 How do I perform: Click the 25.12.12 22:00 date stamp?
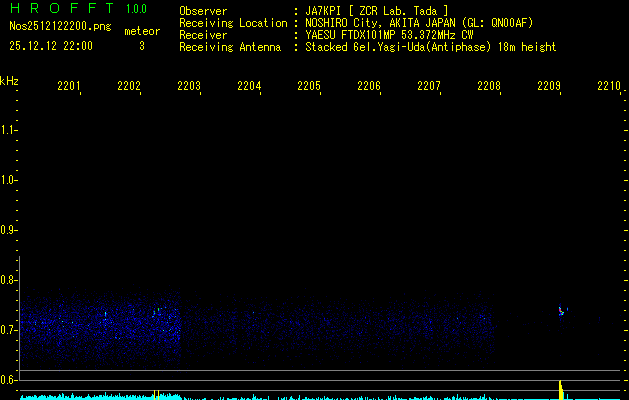(50, 46)
